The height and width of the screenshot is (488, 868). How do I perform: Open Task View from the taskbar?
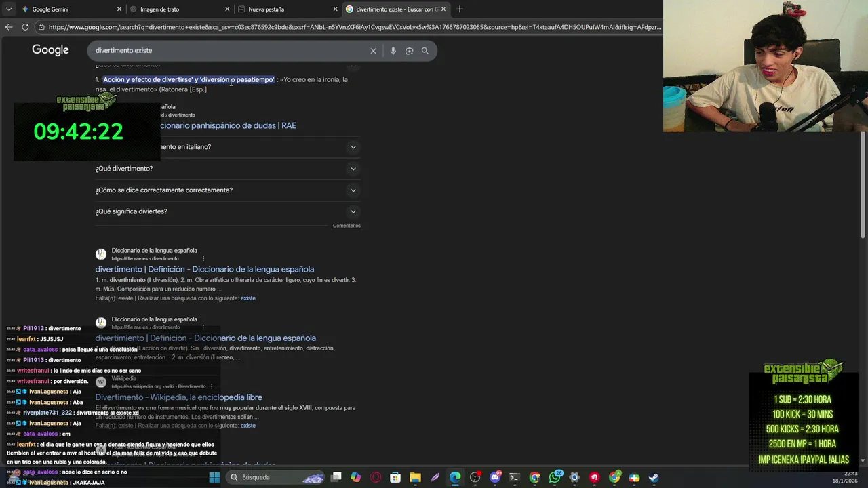336,477
